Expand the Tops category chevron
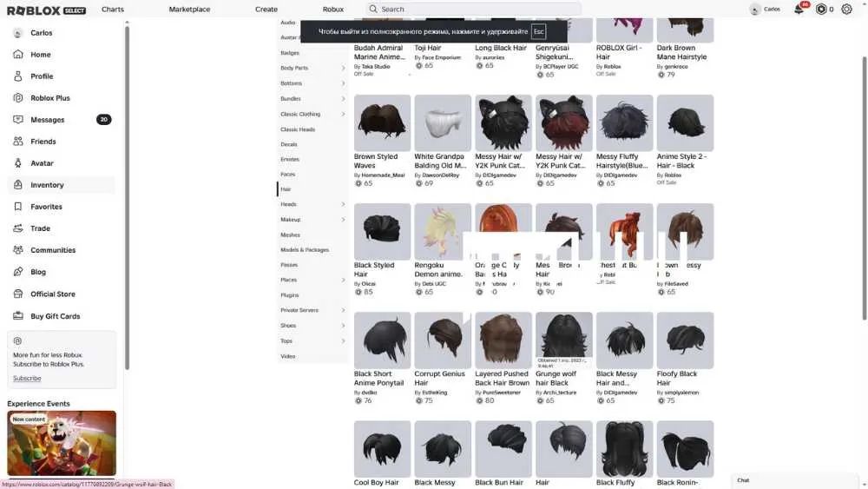 [x=343, y=340]
